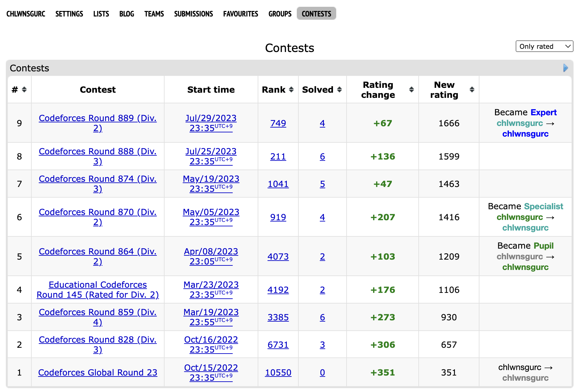Open solved count for Round 828
Viewport: 580px width, 392px height.
[322, 345]
